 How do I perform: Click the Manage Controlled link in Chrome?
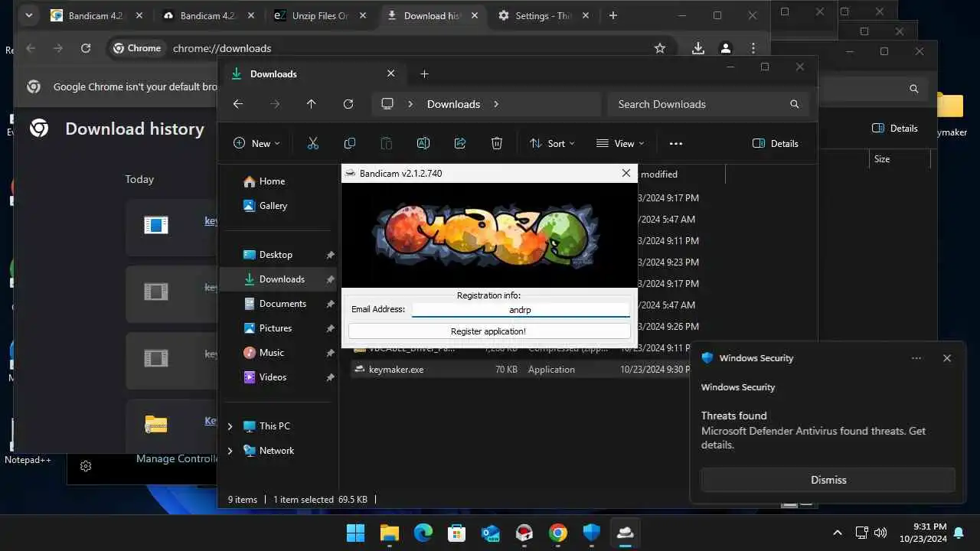pyautogui.click(x=177, y=458)
